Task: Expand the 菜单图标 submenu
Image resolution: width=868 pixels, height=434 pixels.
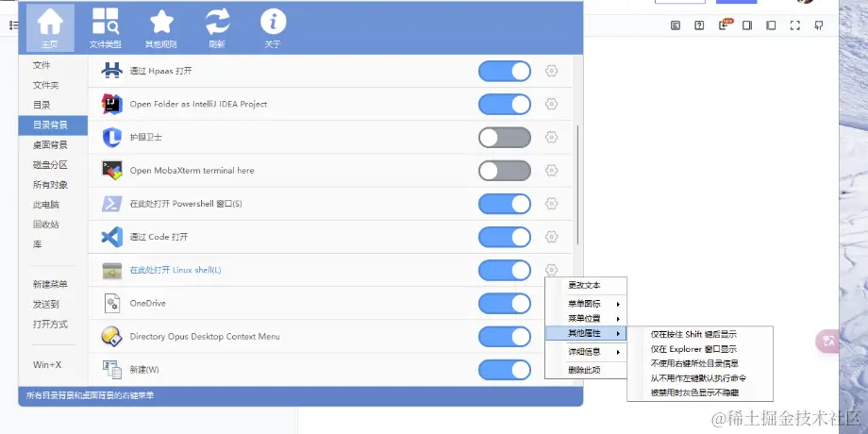Action: [586, 304]
